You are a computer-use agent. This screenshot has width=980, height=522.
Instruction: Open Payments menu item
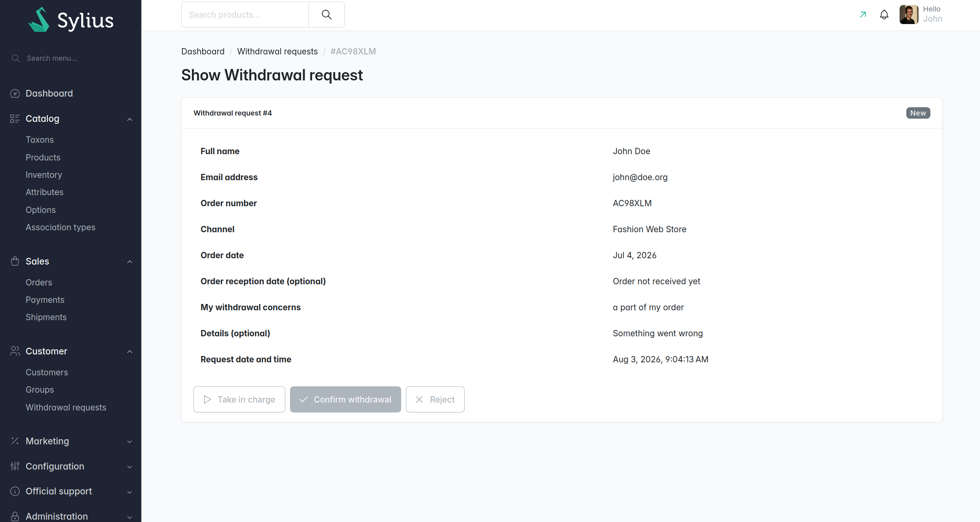[x=45, y=300]
